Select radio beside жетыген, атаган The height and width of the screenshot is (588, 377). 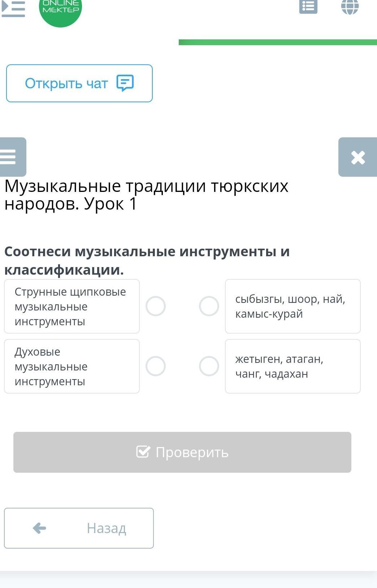209,366
